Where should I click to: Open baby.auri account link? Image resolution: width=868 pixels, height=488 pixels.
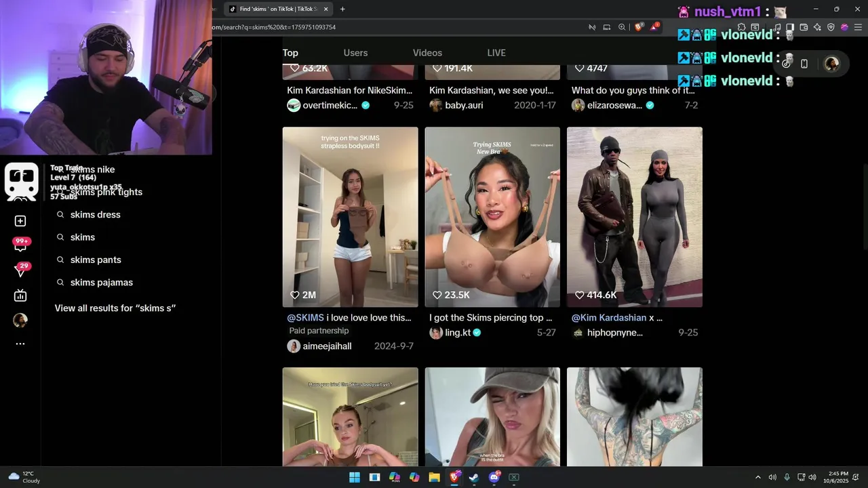point(464,105)
